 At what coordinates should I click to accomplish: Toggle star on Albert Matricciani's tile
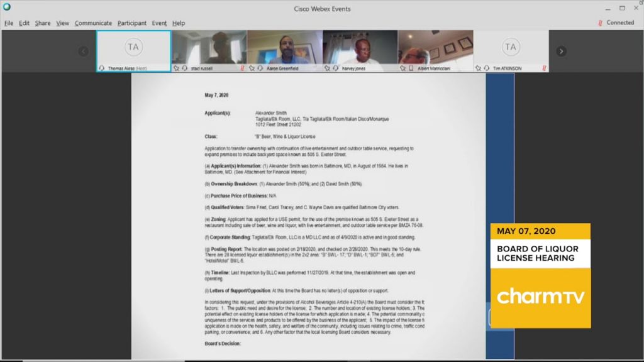pyautogui.click(x=402, y=68)
